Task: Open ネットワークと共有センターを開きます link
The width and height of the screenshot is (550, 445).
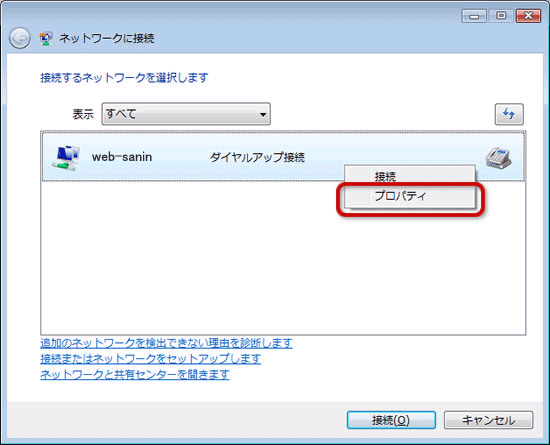Action: coord(135,375)
